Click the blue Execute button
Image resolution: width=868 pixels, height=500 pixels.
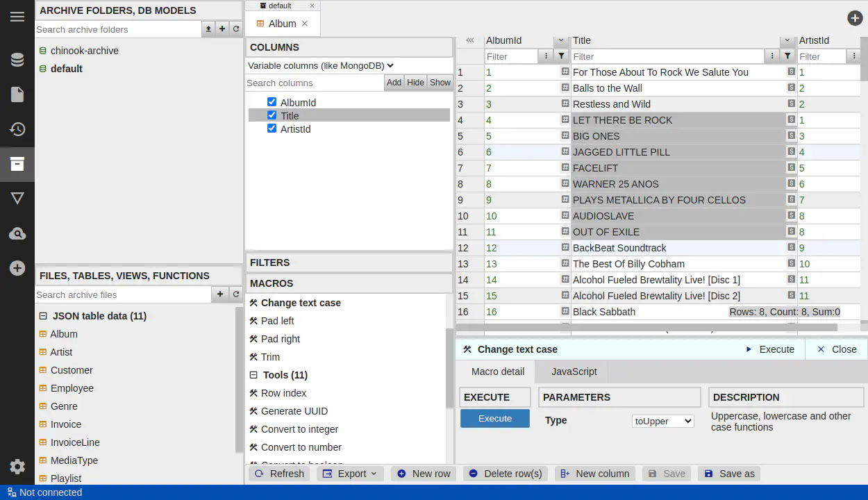[x=494, y=419]
